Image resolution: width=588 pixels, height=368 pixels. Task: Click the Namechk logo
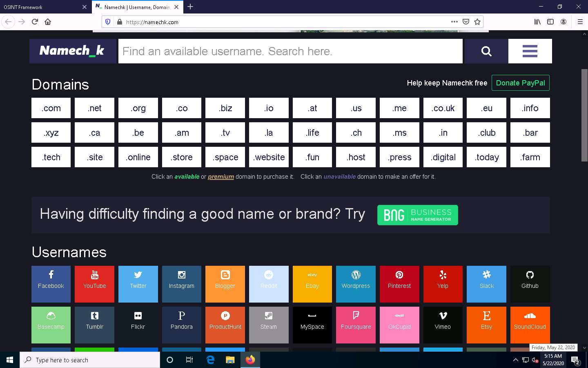coord(73,51)
